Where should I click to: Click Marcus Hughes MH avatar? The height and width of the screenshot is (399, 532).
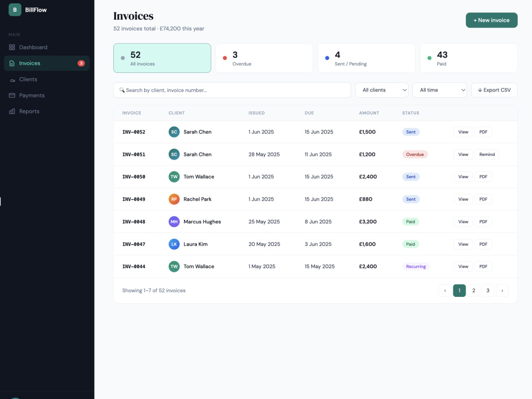[174, 221]
